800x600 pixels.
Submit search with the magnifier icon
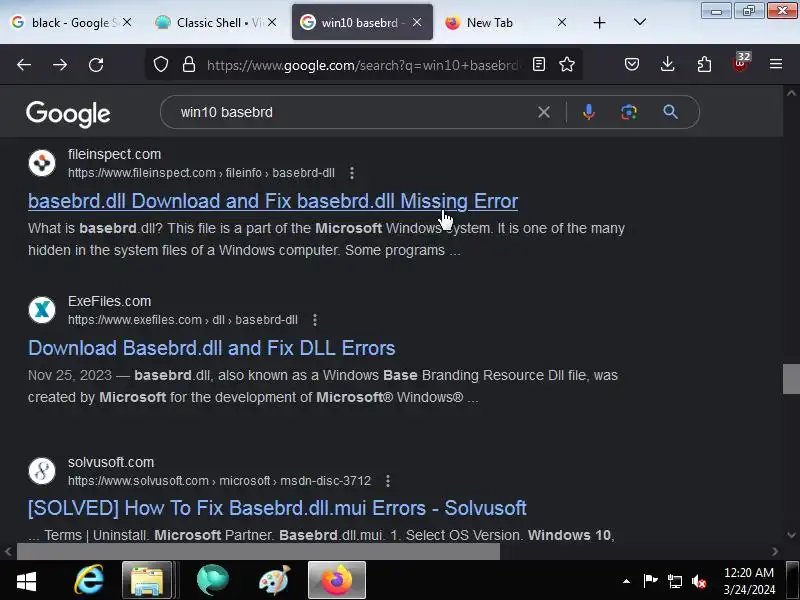pos(670,112)
